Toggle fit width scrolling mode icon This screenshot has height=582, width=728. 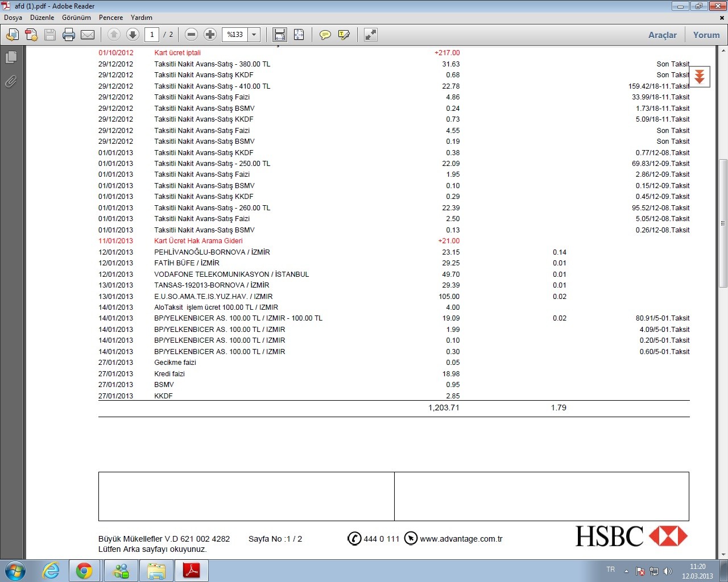pyautogui.click(x=280, y=35)
